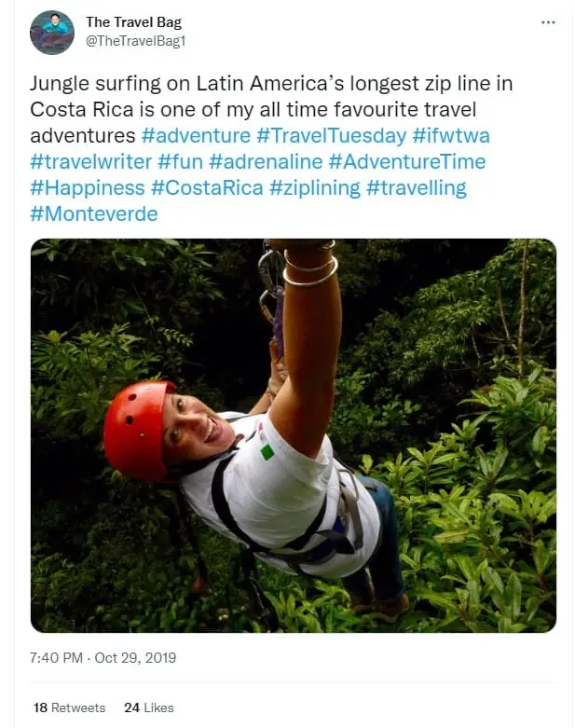575x728 pixels.
Task: View the 24 Likes list
Action: pos(148,707)
